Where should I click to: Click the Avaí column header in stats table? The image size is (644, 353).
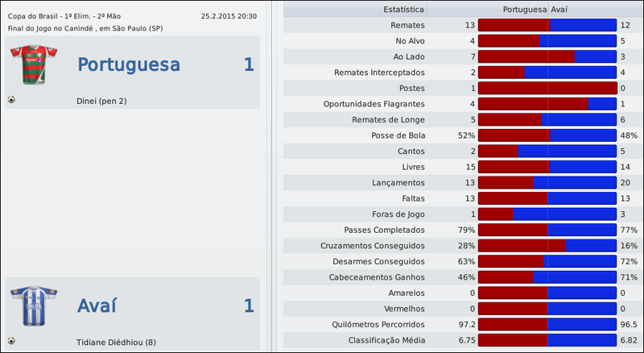pyautogui.click(x=559, y=10)
